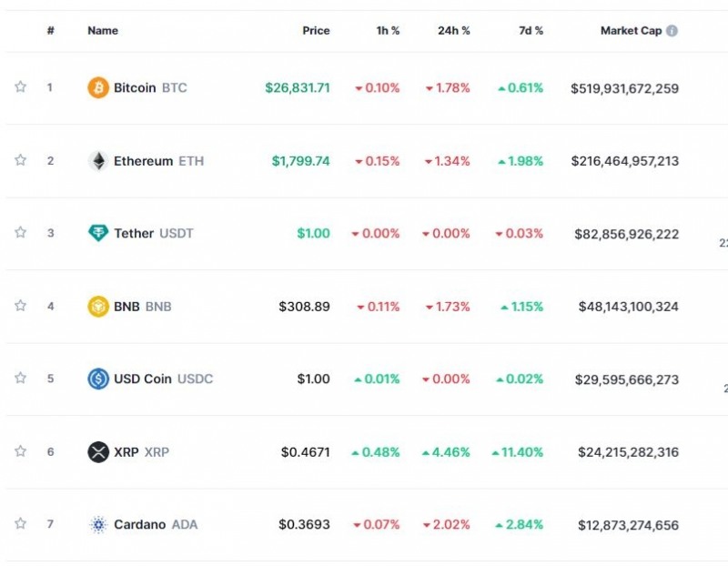This screenshot has height=566, width=728.
Task: Click the Ethereum diamond logo icon
Action: click(x=98, y=161)
